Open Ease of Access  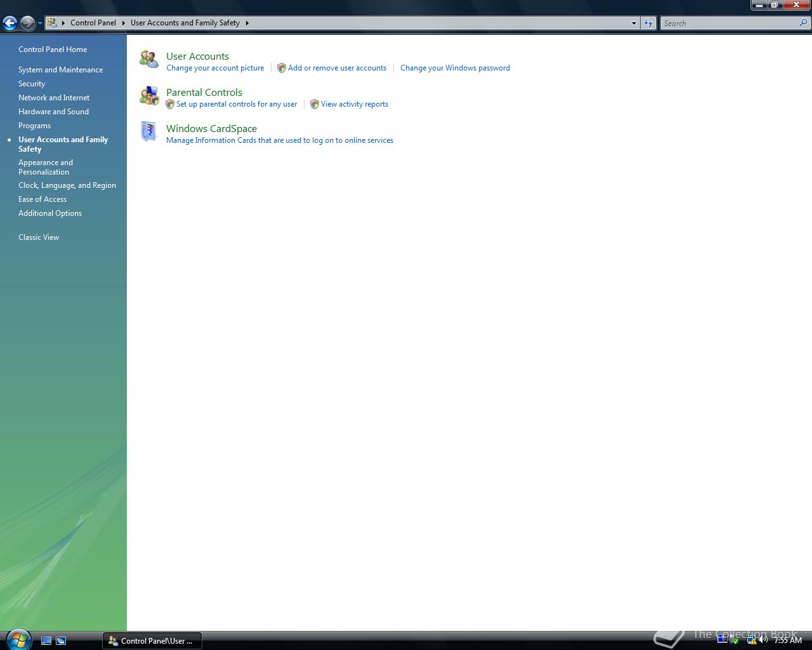pyautogui.click(x=43, y=199)
